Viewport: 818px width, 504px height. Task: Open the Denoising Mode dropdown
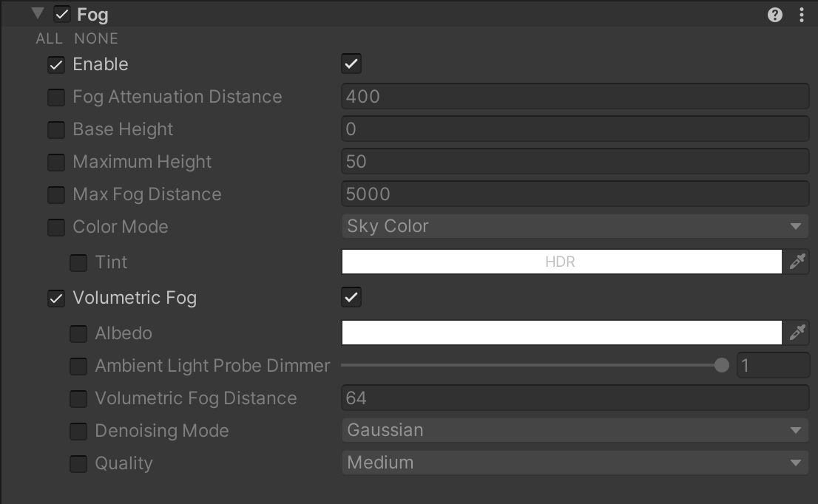[575, 430]
